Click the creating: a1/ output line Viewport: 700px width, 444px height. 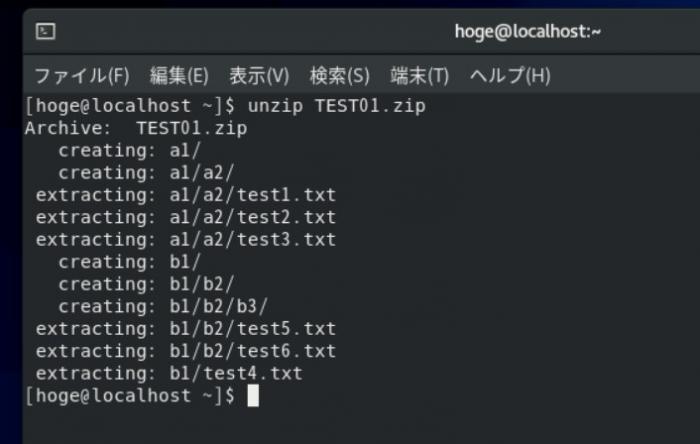(x=129, y=151)
